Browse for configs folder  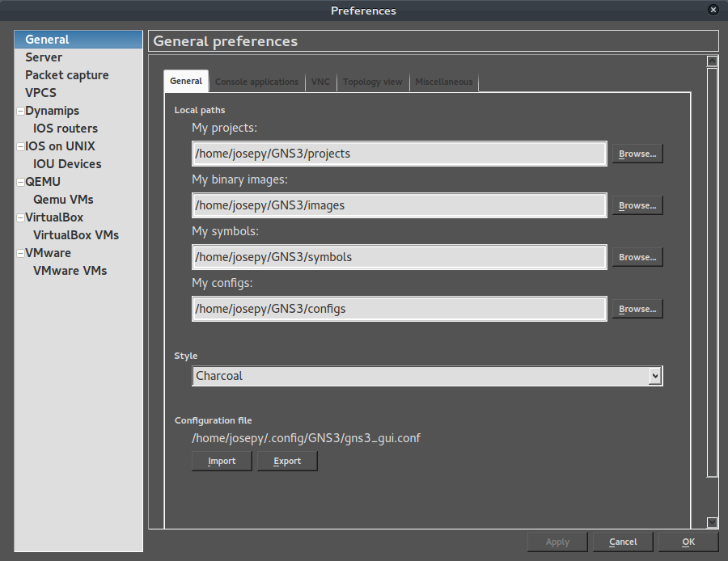(x=637, y=309)
